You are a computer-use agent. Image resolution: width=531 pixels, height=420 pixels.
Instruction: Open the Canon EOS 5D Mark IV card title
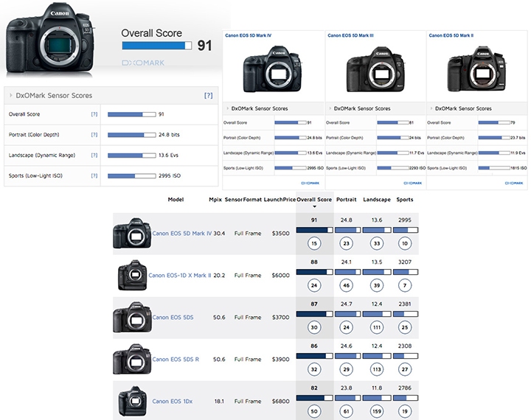[x=248, y=35]
